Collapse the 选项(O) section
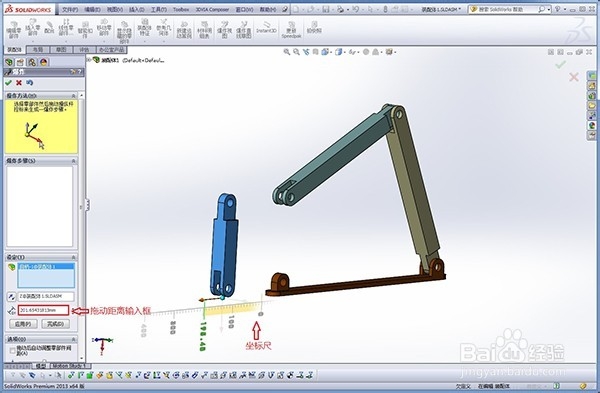The height and width of the screenshot is (393, 600). point(73,339)
